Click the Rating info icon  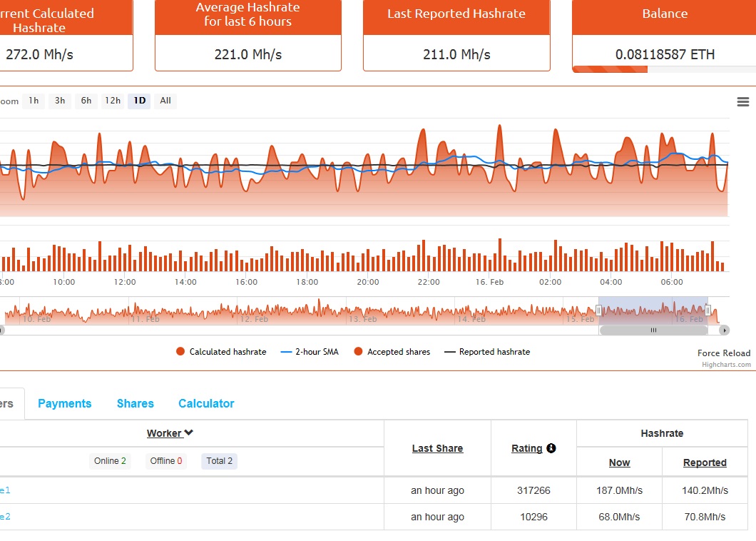coord(551,448)
